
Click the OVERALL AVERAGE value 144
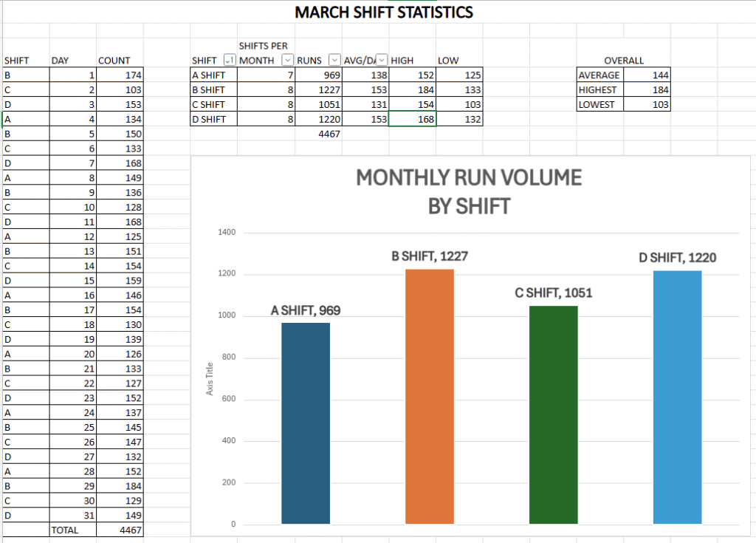647,75
